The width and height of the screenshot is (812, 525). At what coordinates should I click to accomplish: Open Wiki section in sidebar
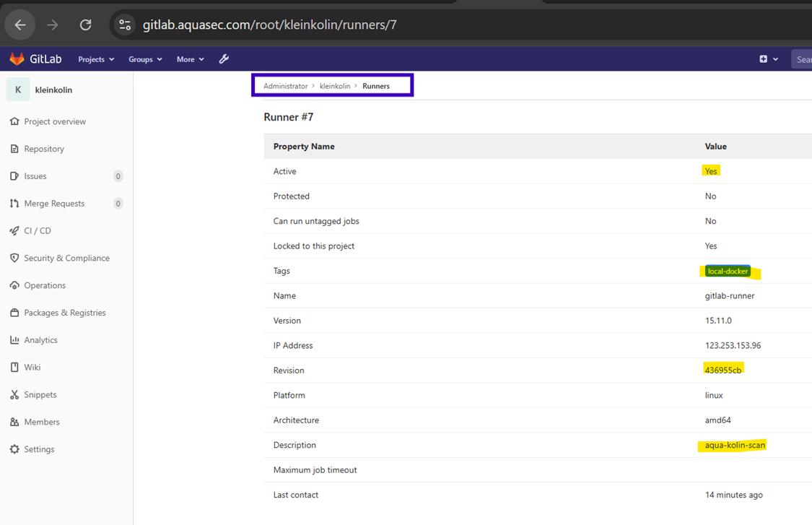[32, 367]
